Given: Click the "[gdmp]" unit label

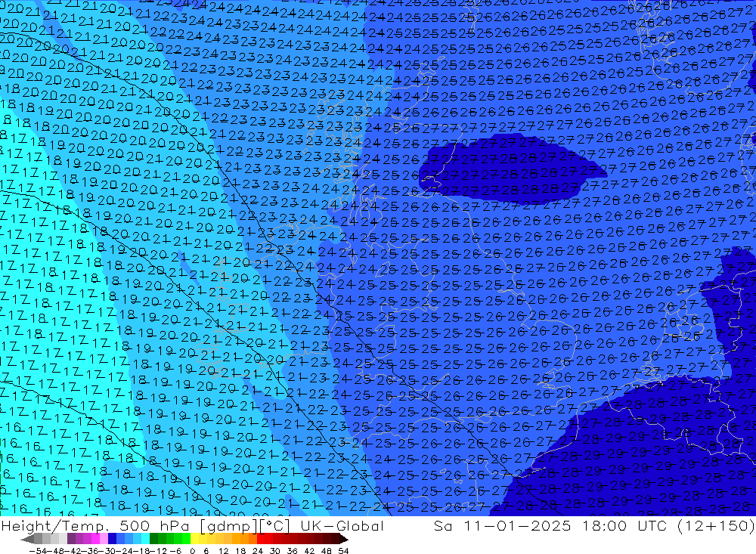Looking at the screenshot, I should (x=228, y=527).
